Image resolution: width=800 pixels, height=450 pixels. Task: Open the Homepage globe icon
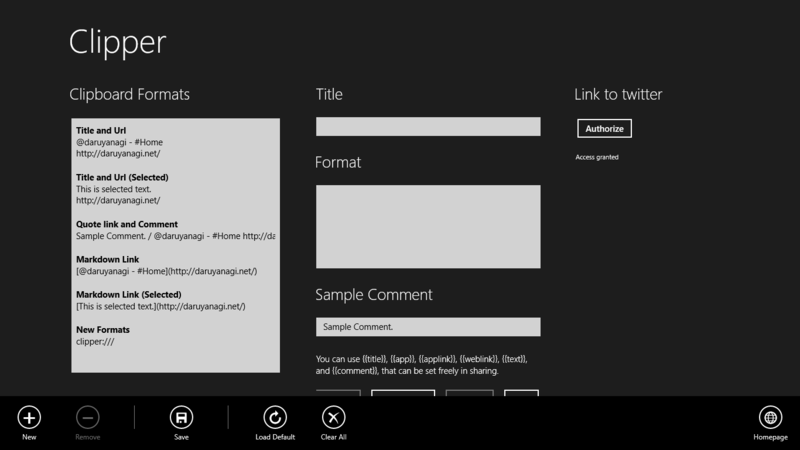pyautogui.click(x=770, y=417)
